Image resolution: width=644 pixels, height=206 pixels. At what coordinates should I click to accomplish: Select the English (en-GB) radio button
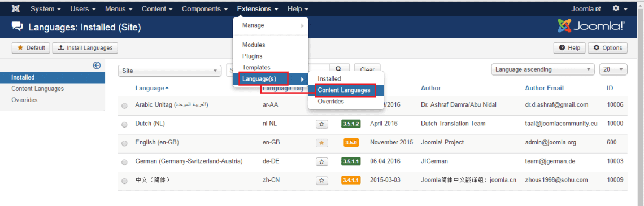(124, 143)
